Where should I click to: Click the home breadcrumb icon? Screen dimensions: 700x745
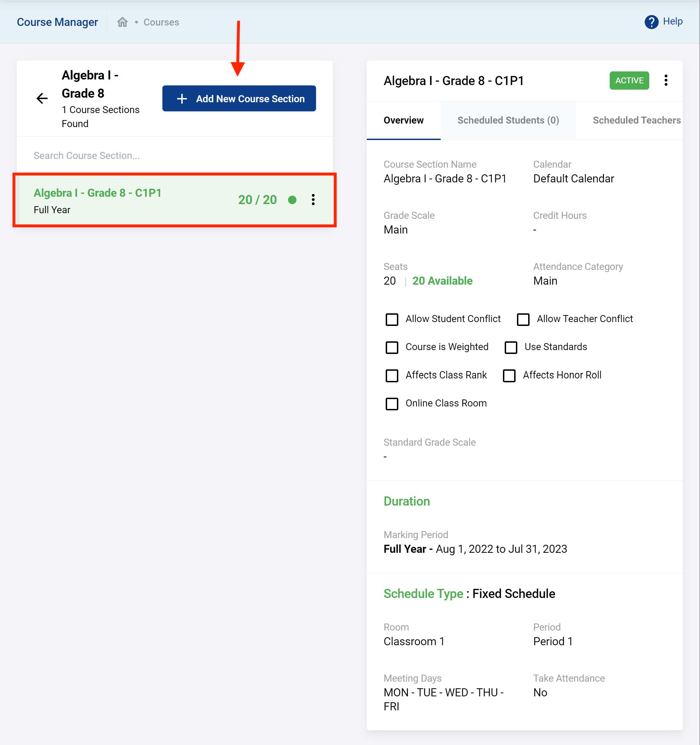click(122, 22)
